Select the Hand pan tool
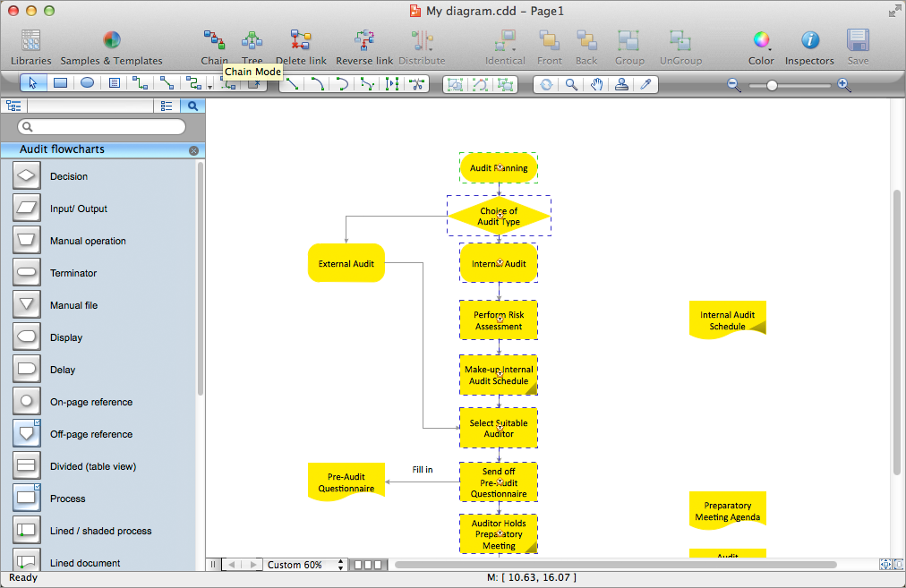 click(597, 85)
